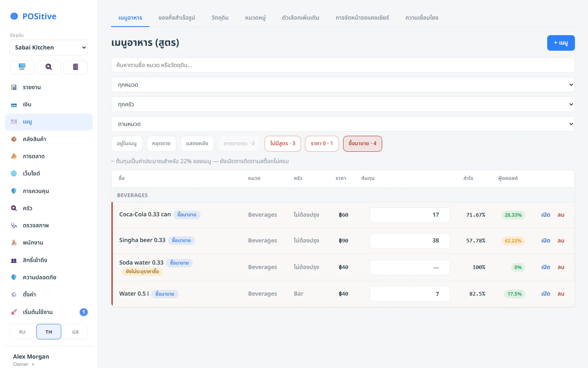The height and width of the screenshot is (368, 588).
Task: Open เริ่มต้นใช้งาน (Getting started) in the sidebar
Action: tap(49, 312)
